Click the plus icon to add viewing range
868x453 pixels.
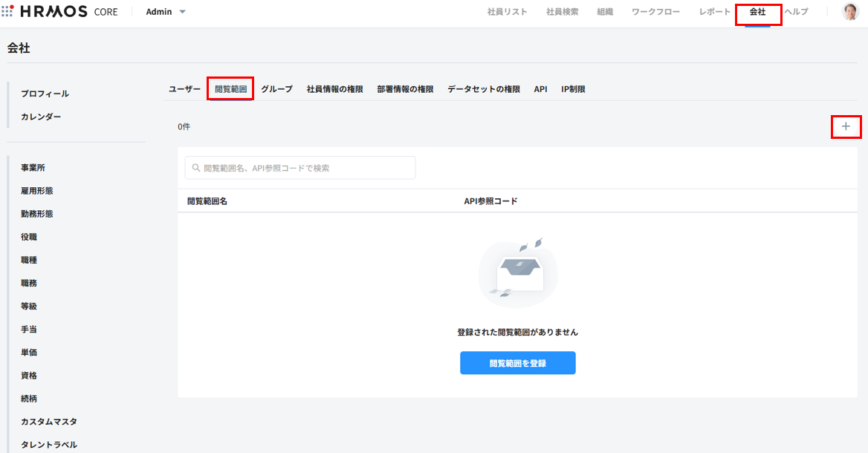(846, 127)
